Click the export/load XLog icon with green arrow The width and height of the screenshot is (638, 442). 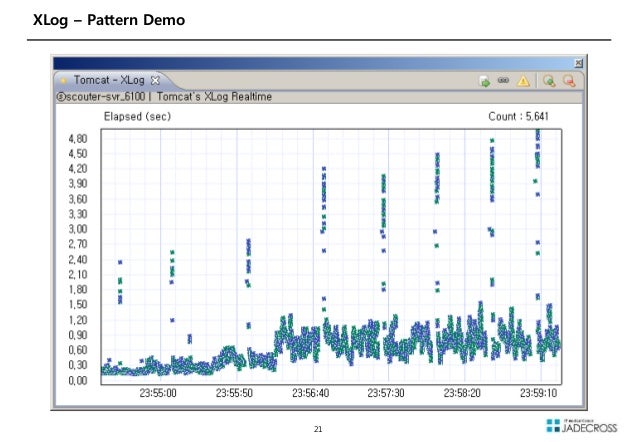(484, 80)
